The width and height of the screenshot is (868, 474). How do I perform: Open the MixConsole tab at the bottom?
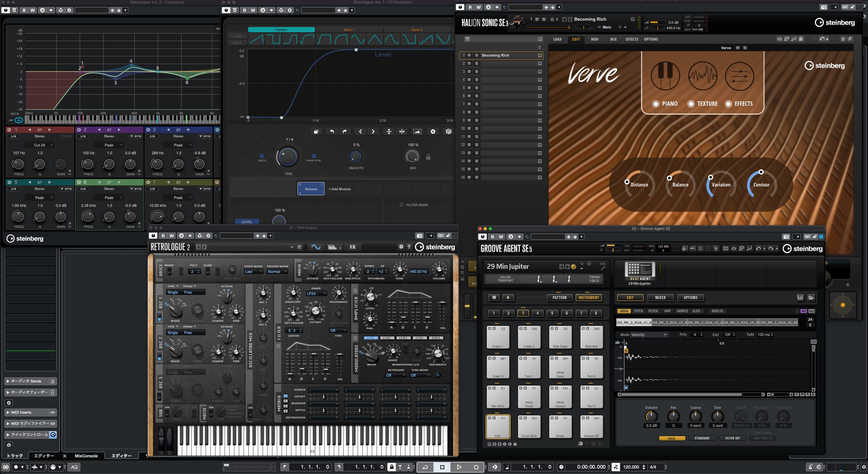86,456
